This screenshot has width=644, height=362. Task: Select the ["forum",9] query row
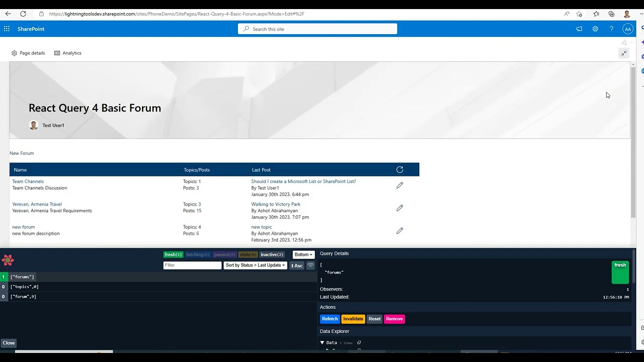pyautogui.click(x=158, y=297)
